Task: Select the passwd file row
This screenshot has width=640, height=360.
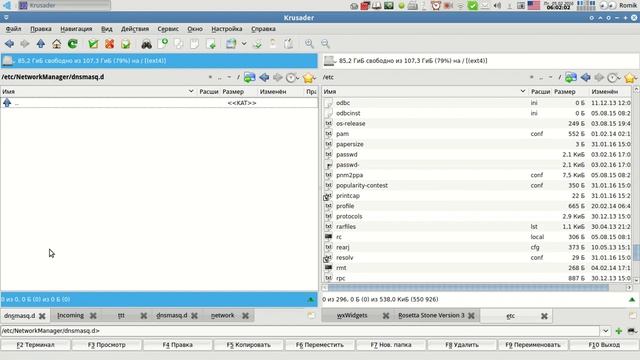Action: (477, 155)
